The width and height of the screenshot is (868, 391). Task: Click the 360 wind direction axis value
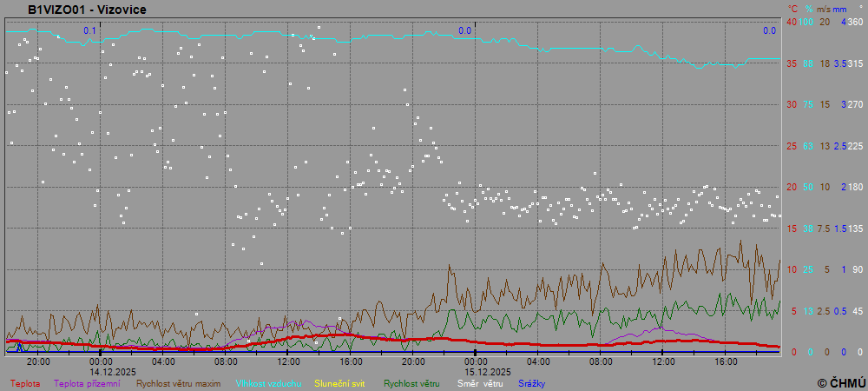[855, 22]
